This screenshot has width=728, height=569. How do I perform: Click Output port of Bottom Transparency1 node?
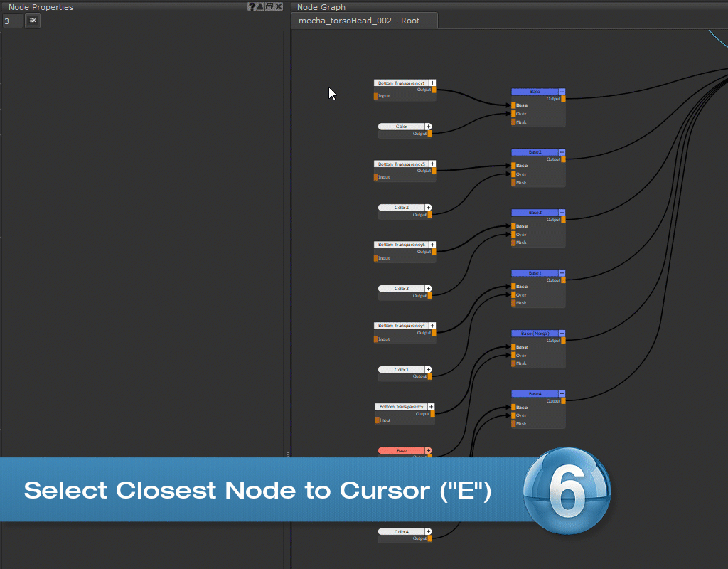pyautogui.click(x=433, y=90)
